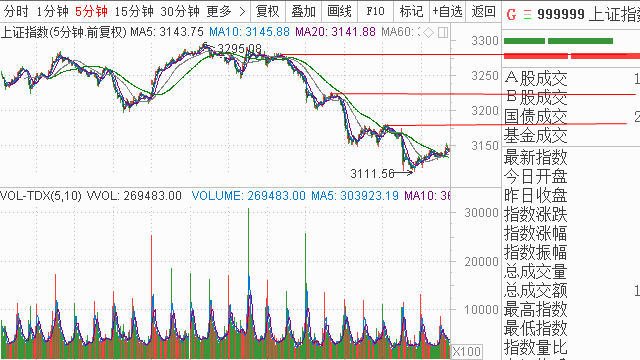Switch chart period to 30分钟

click(x=180, y=11)
